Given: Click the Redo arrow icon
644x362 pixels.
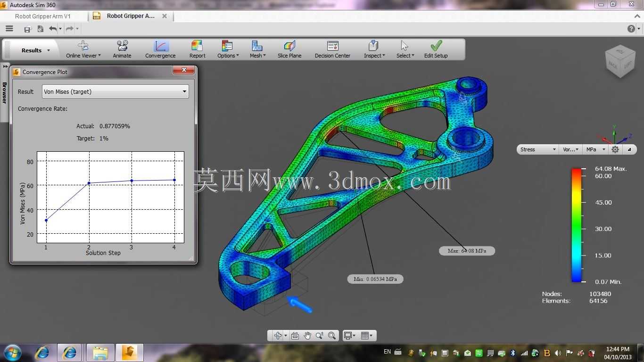Looking at the screenshot, I should pyautogui.click(x=69, y=29).
